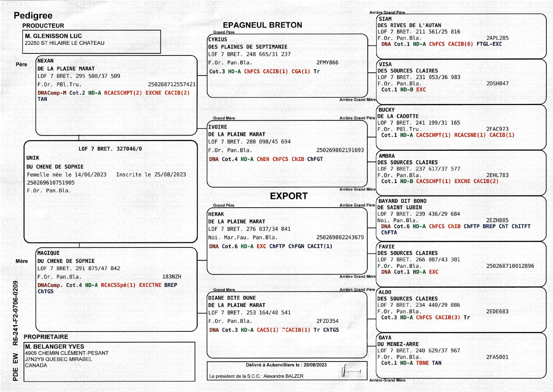The height and width of the screenshot is (392, 553).
Task: Click grandmother IVOIRE entry name
Action: coord(217,127)
